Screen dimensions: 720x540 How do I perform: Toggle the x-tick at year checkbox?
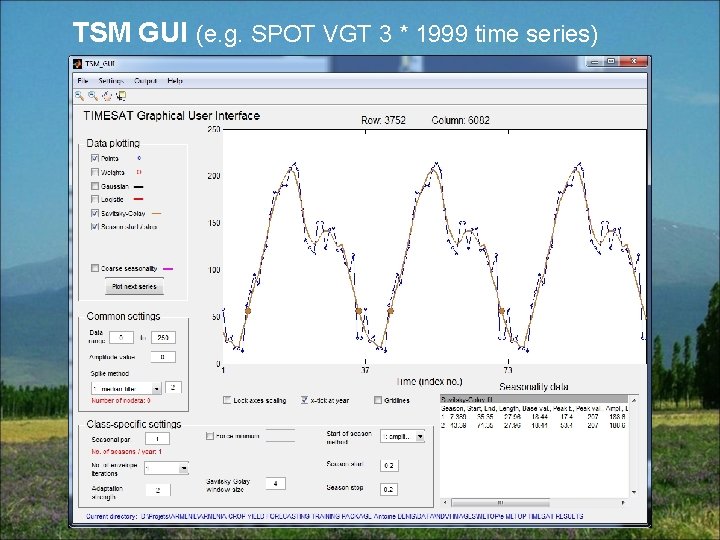(x=304, y=400)
